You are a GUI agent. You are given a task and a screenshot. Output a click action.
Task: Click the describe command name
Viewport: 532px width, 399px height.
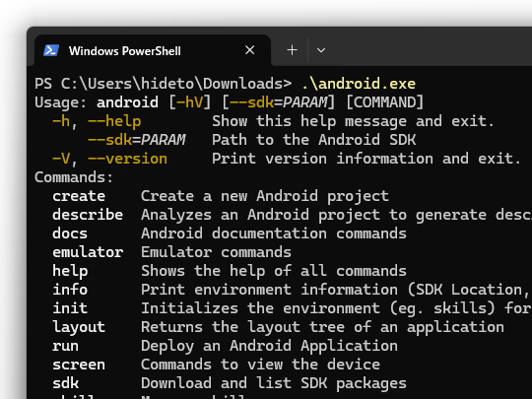click(88, 215)
